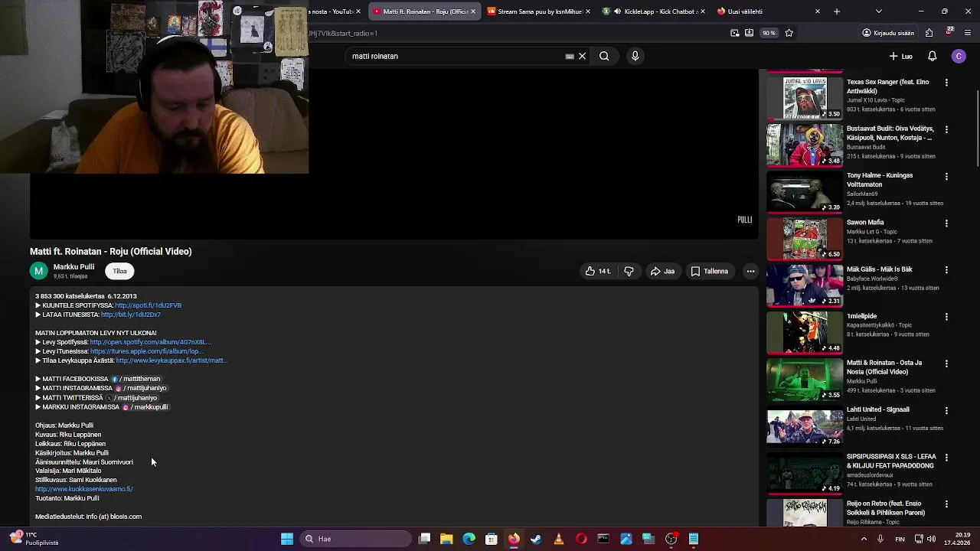Open Microsoft Edge from taskbar
Screen dimensions: 980x551
point(469,539)
